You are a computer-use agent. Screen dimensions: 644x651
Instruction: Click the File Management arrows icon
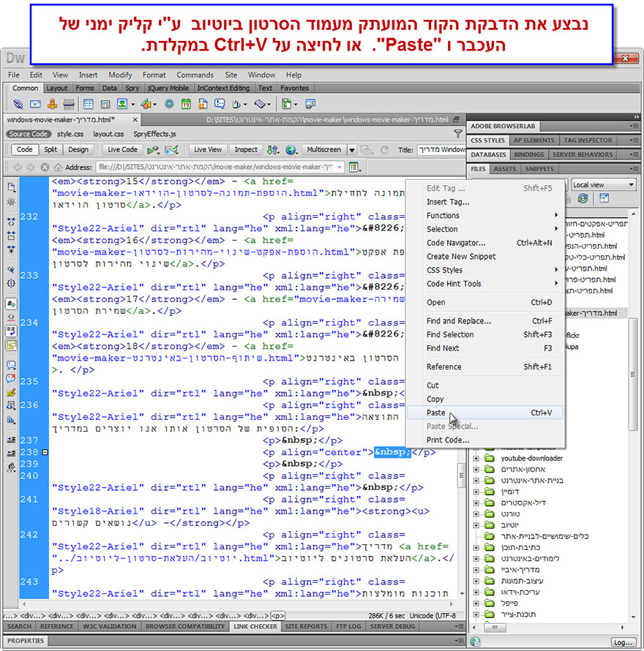tap(272, 150)
